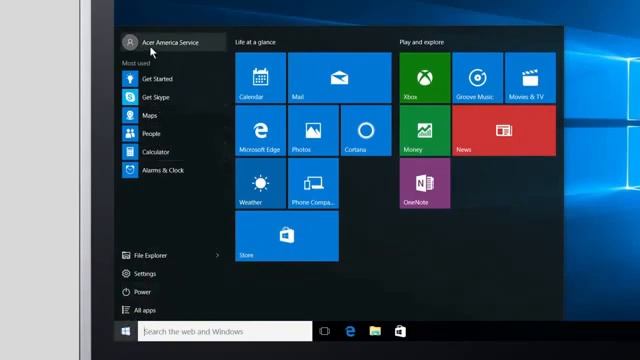
Task: Open the Mail tile
Action: (x=340, y=78)
